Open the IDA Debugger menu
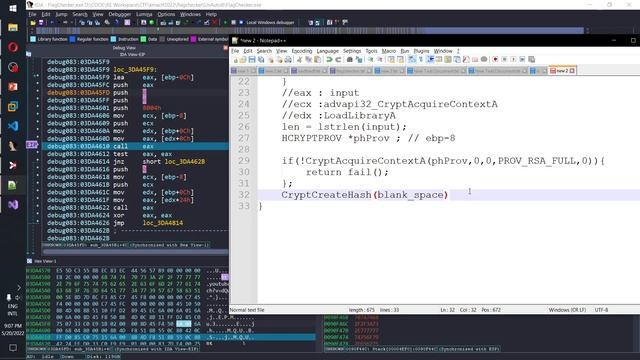 [x=119, y=14]
